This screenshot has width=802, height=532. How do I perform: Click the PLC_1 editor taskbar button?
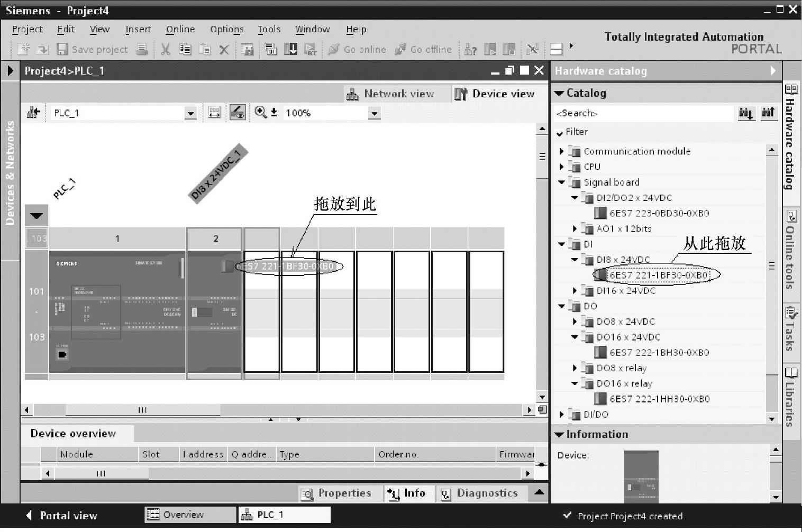pos(284,515)
